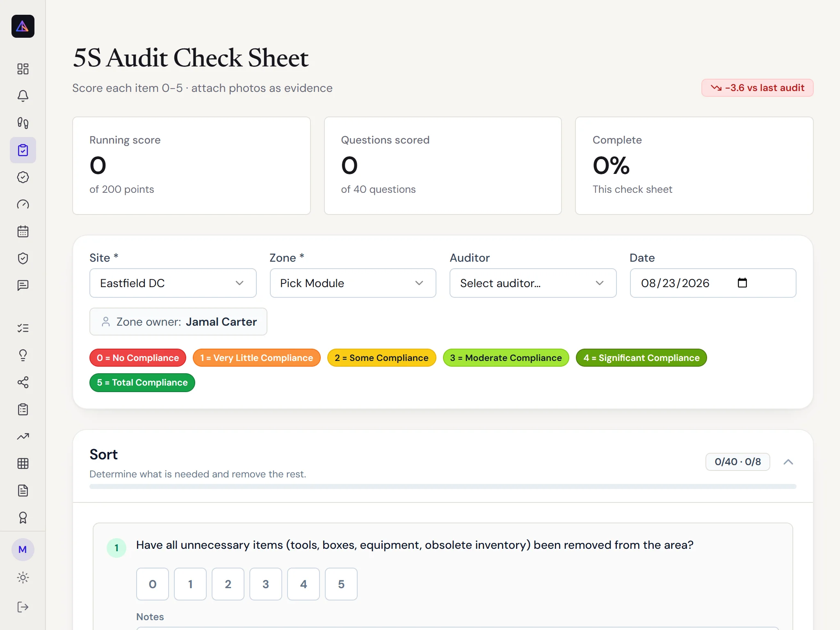The width and height of the screenshot is (840, 630).
Task: Open the Zone dropdown Pick Module
Action: 353,283
